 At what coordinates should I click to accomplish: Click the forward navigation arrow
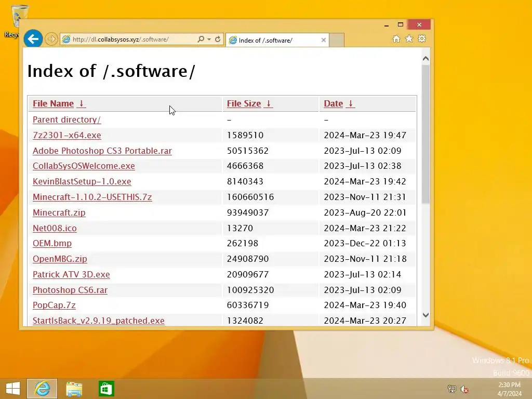coord(51,39)
